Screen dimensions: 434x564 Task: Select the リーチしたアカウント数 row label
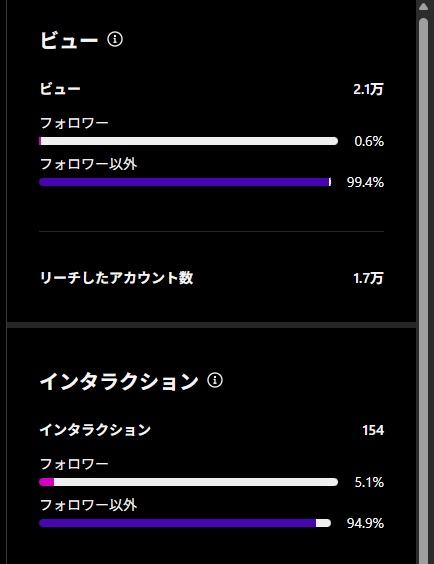click(x=117, y=278)
